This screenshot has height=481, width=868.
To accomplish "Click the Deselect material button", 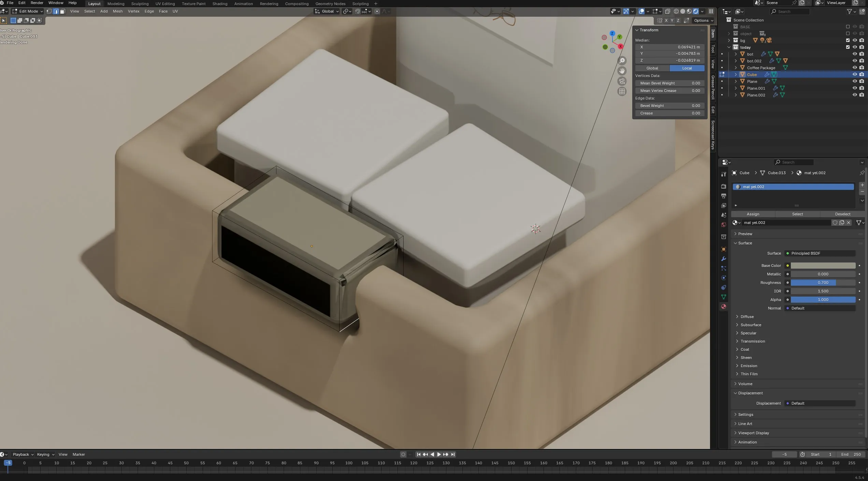I will 842,214.
